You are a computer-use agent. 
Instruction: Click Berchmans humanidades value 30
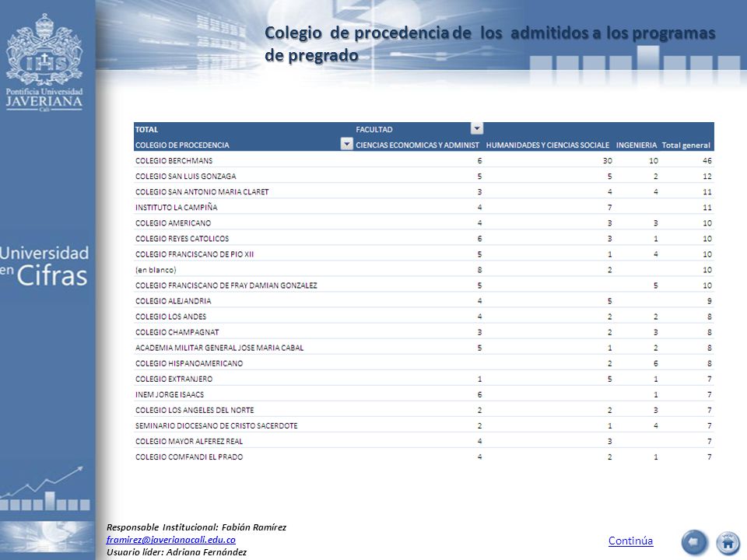(608, 160)
